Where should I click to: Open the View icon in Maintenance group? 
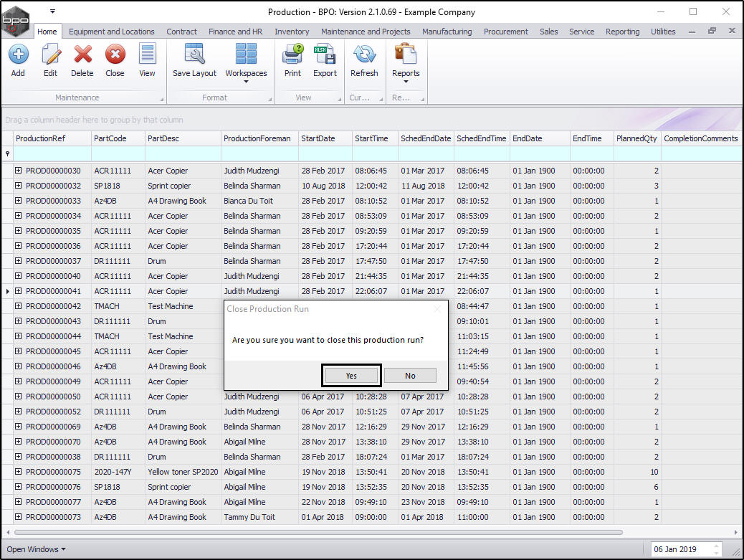(x=147, y=60)
